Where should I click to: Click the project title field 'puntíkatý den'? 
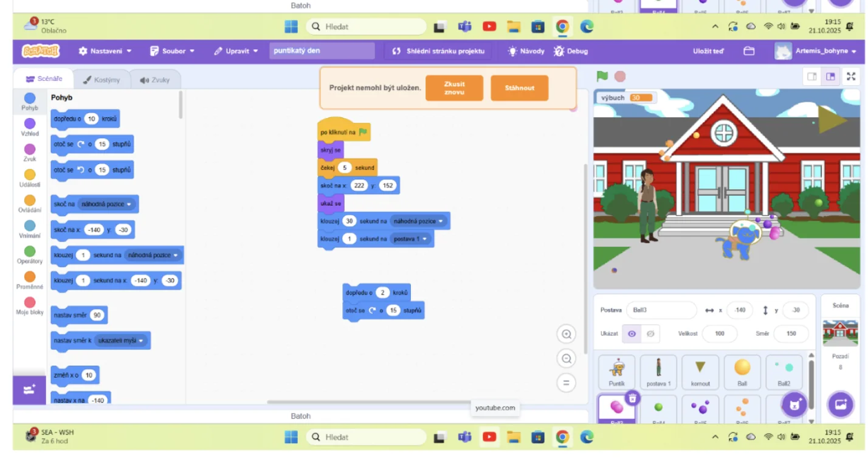[x=322, y=51]
